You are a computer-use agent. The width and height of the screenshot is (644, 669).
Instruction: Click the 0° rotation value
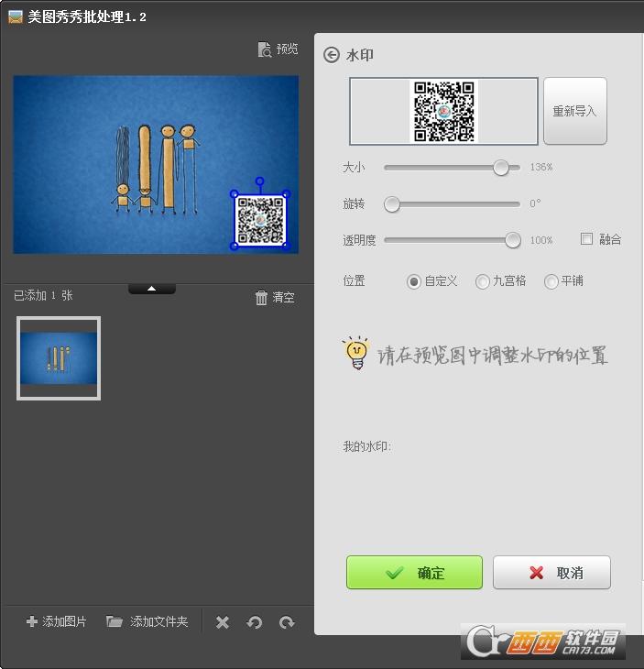click(535, 203)
